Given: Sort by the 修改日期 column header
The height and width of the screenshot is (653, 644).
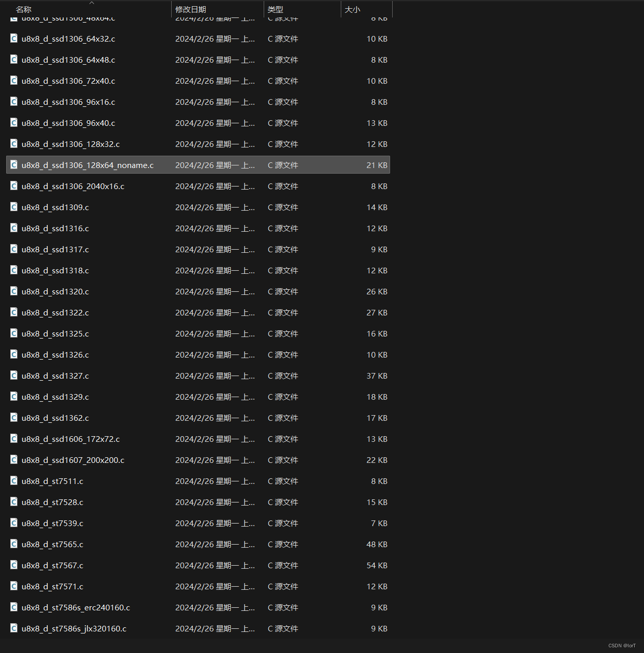Looking at the screenshot, I should click(x=191, y=9).
